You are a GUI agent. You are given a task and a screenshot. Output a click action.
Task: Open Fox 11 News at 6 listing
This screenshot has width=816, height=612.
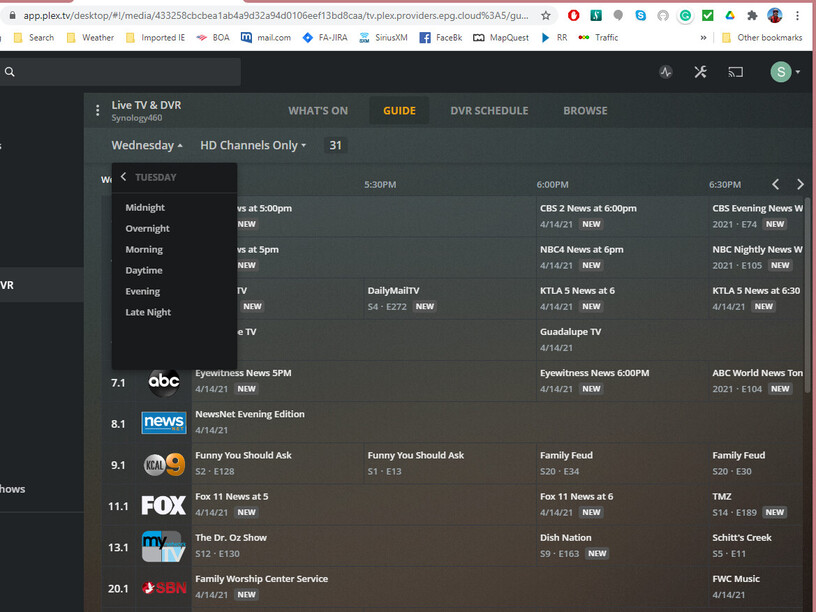point(622,504)
